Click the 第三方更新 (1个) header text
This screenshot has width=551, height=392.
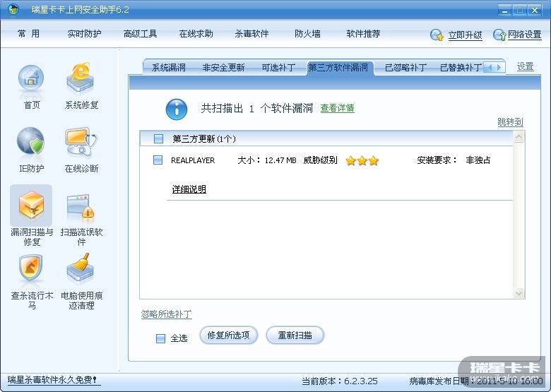pyautogui.click(x=204, y=139)
